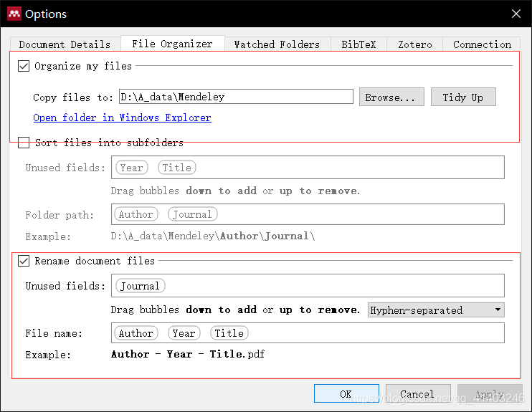Screen dimensions: 532x412
Task: Click the Mendeley logo icon in title bar
Action: click(x=14, y=14)
